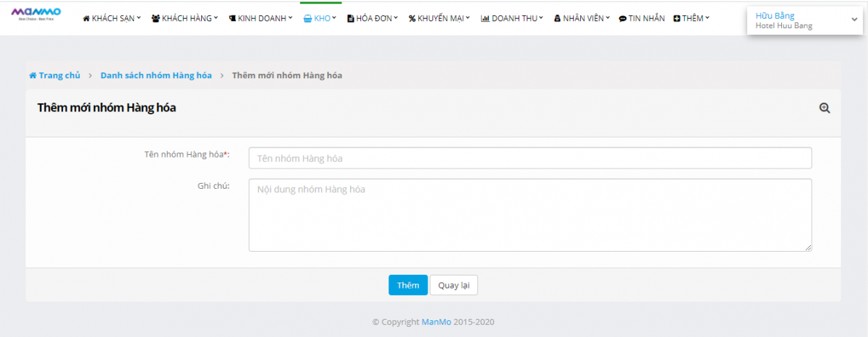The width and height of the screenshot is (868, 337).
Task: Click the bar chart icon for DOANH THU
Action: (485, 18)
